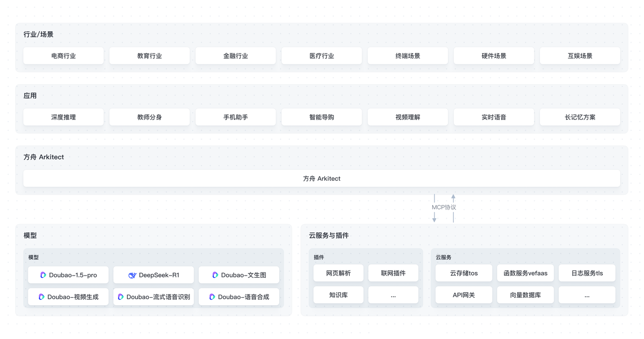Open the 知识库 plugin card

tap(338, 295)
